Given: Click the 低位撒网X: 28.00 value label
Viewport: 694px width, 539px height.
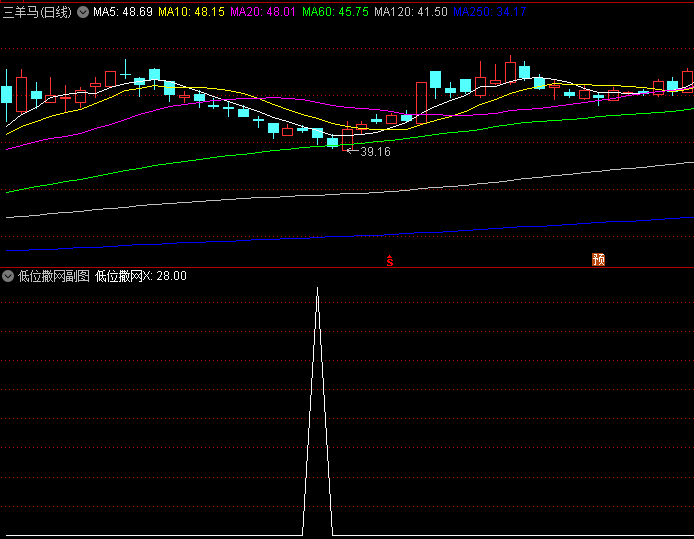Looking at the screenshot, I should [141, 276].
